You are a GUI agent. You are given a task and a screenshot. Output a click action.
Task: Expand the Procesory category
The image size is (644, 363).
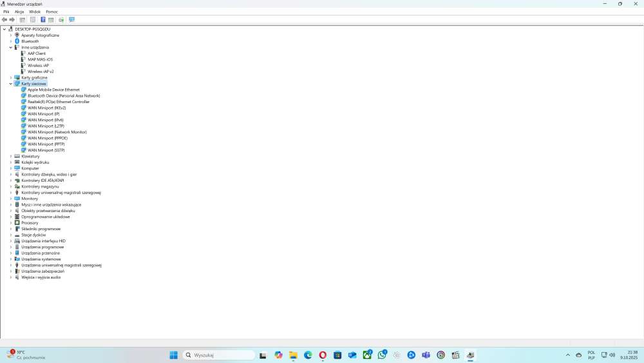click(x=11, y=223)
